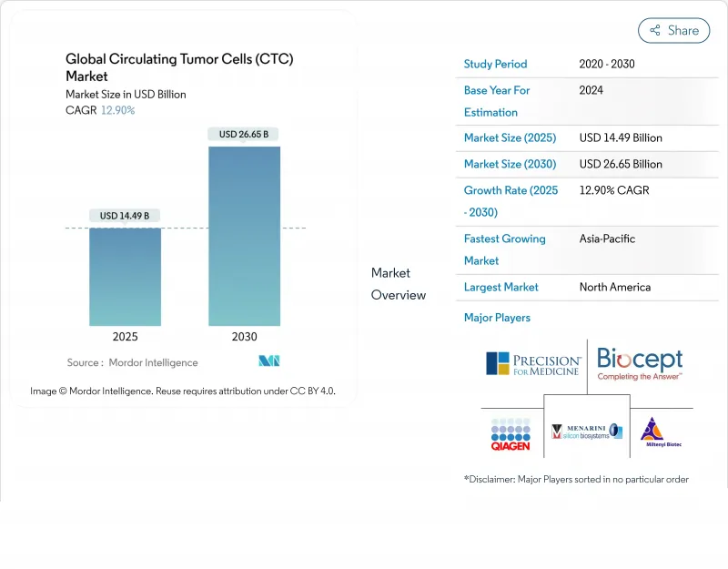The height and width of the screenshot is (569, 728).
Task: Click the Largest Market row label
Action: [501, 287]
